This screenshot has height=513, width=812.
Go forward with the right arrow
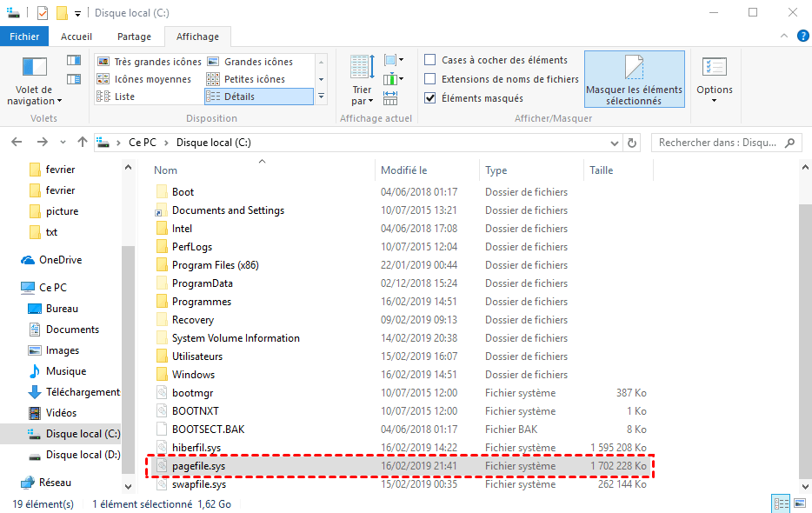[x=42, y=142]
